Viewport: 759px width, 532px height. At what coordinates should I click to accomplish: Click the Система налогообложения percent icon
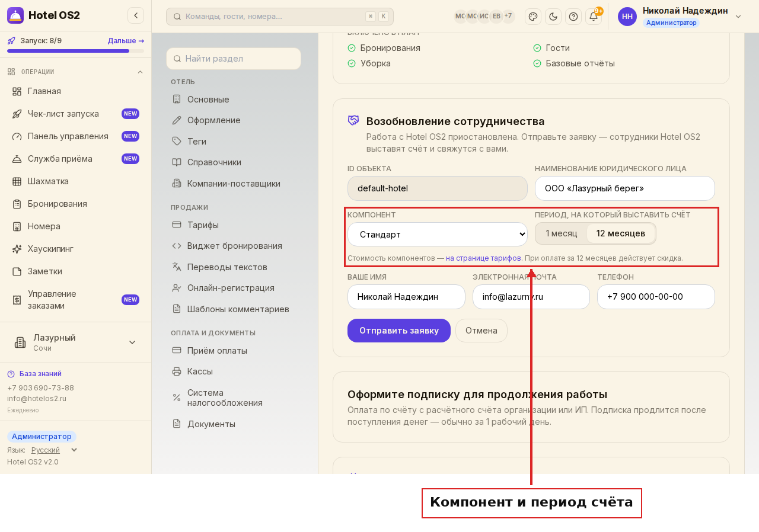(177, 398)
